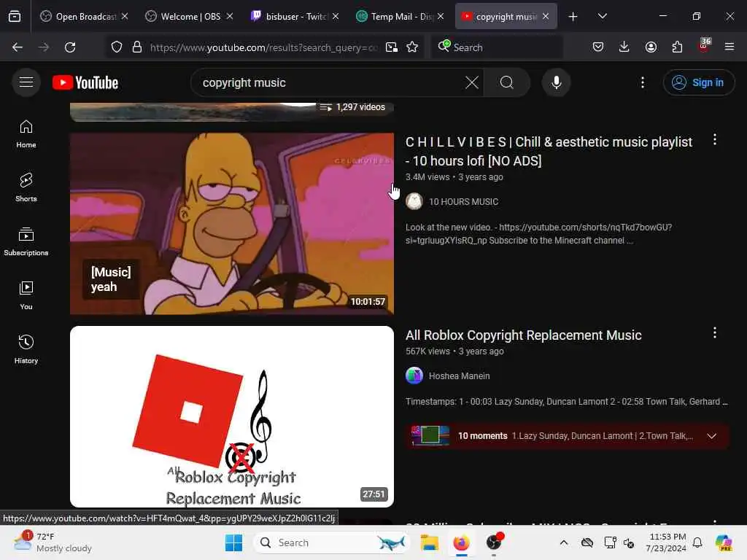This screenshot has width=747, height=560.
Task: Open the You section in sidebar
Action: tap(26, 296)
